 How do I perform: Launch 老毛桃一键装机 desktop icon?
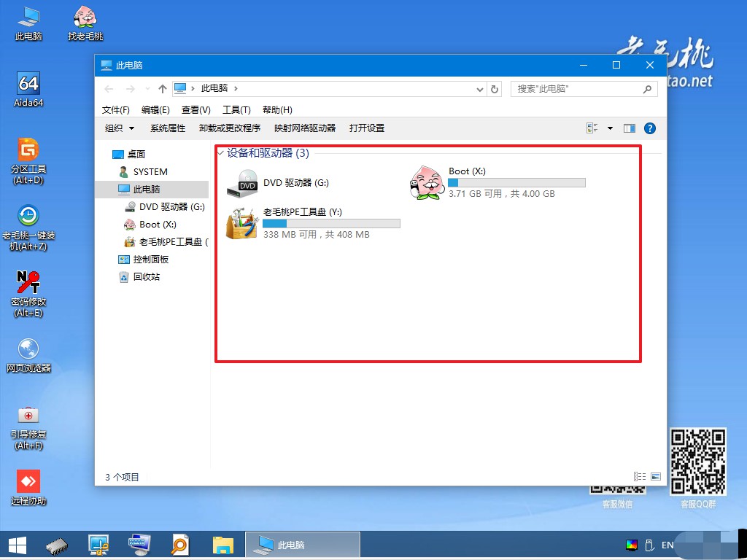[28, 227]
